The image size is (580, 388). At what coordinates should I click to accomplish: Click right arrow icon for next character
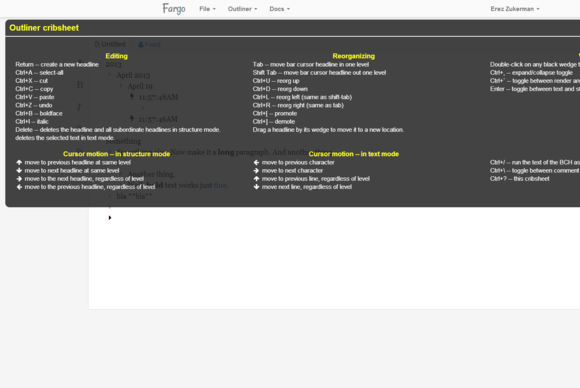pyautogui.click(x=256, y=170)
